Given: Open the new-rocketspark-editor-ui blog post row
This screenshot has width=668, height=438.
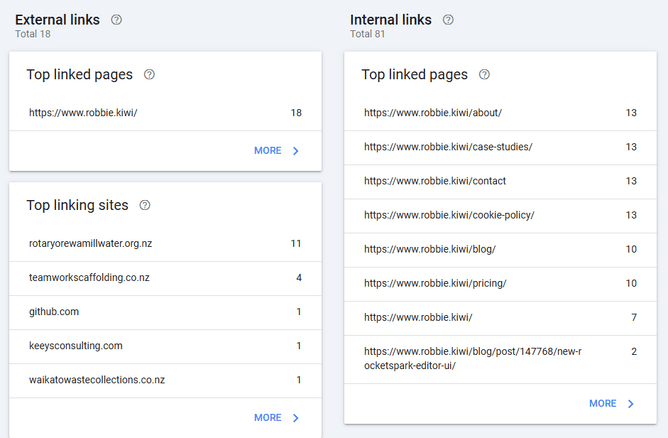Looking at the screenshot, I should click(500, 359).
